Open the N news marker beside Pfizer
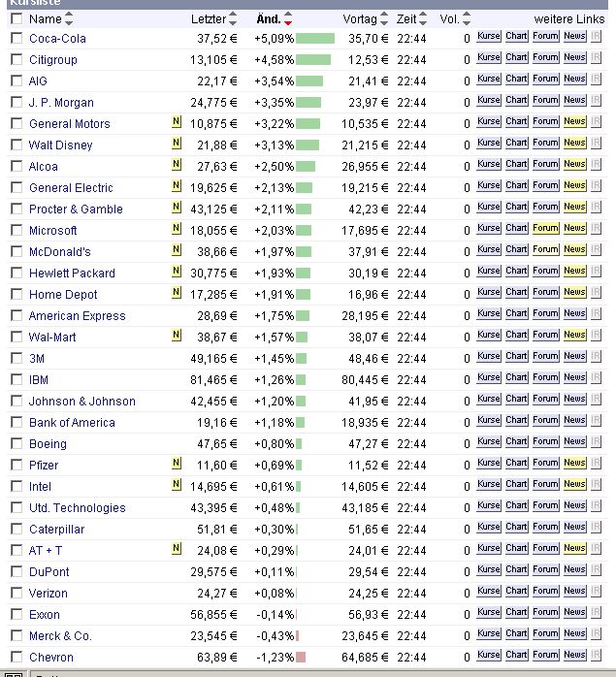The width and height of the screenshot is (616, 677). point(177,464)
